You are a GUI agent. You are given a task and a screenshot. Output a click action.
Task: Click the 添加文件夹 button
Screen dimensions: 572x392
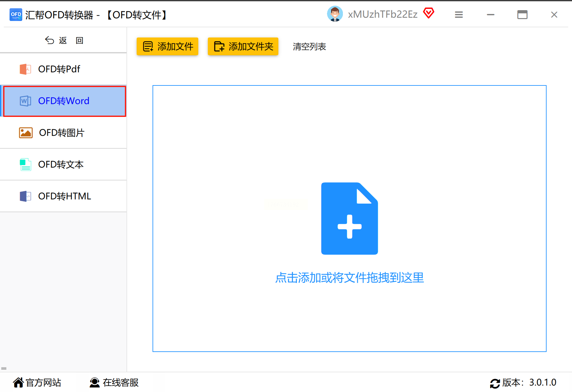click(243, 46)
